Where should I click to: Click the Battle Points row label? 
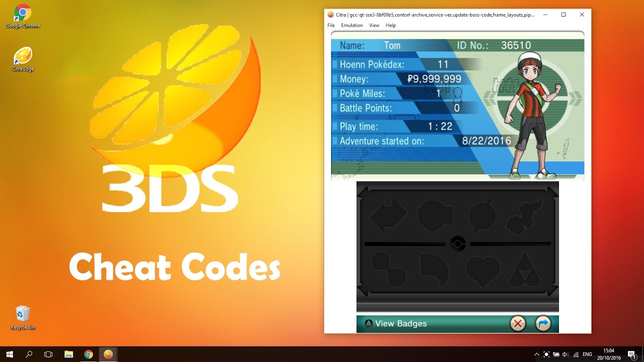coord(366,108)
